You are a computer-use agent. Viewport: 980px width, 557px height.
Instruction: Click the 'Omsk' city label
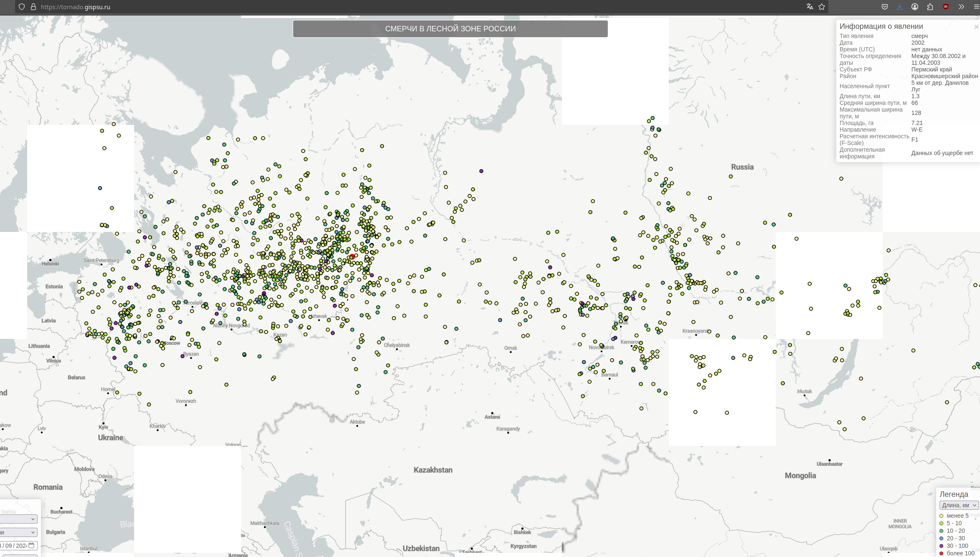coord(510,348)
